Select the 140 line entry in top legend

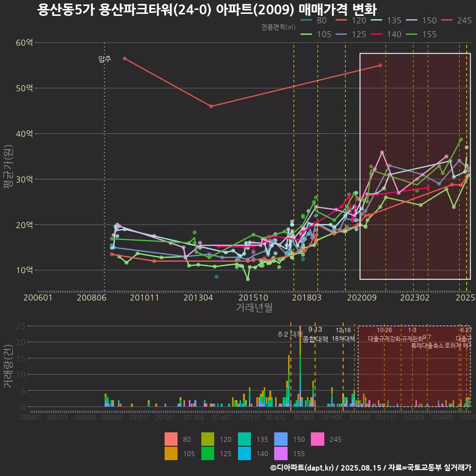[x=386, y=34]
